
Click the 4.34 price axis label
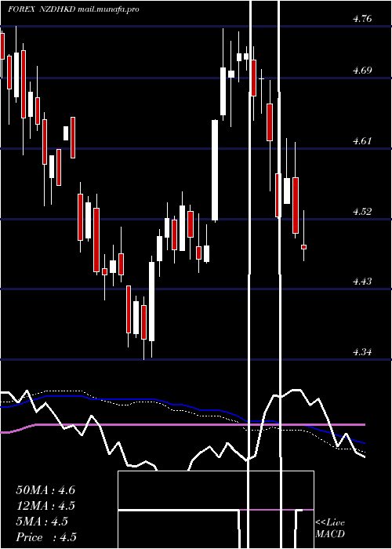point(362,352)
